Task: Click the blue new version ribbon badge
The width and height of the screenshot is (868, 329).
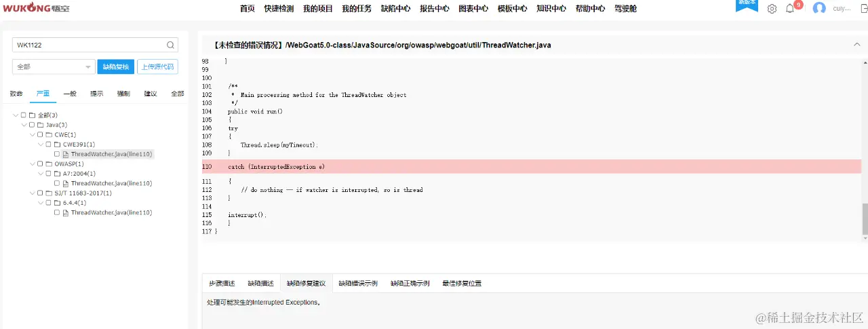Action: pyautogui.click(x=747, y=5)
